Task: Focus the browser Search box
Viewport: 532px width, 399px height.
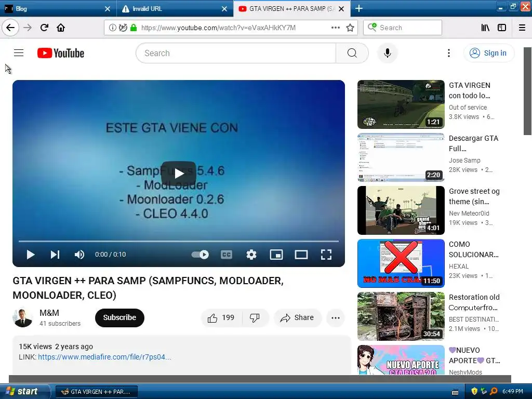Action: click(x=403, y=28)
